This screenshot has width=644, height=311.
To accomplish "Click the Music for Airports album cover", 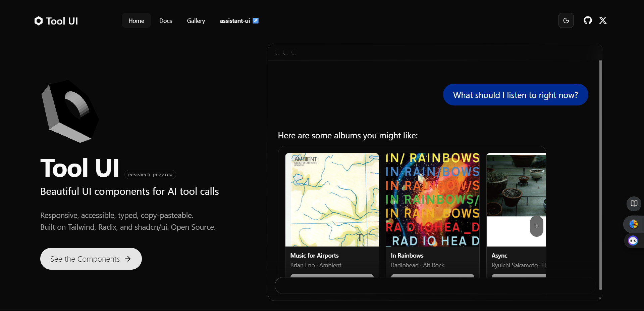I will click(x=331, y=200).
